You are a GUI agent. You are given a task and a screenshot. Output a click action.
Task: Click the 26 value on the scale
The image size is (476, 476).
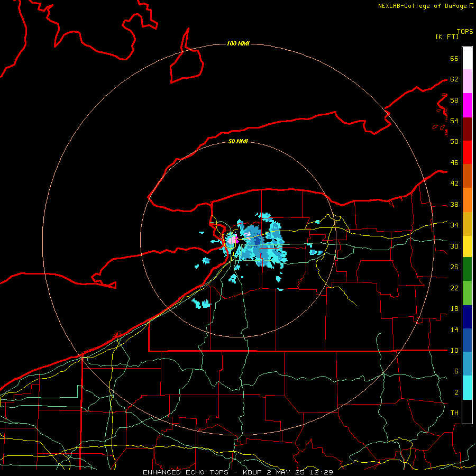pos(454,267)
